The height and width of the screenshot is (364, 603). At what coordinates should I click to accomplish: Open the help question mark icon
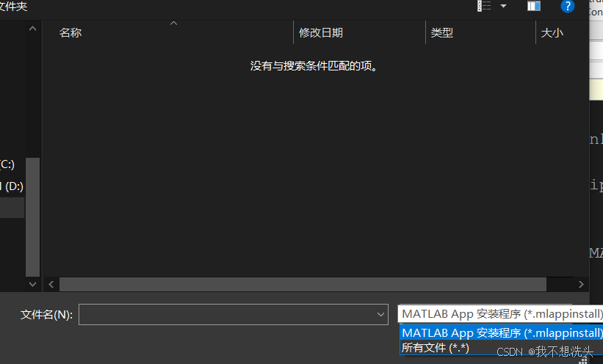click(567, 6)
